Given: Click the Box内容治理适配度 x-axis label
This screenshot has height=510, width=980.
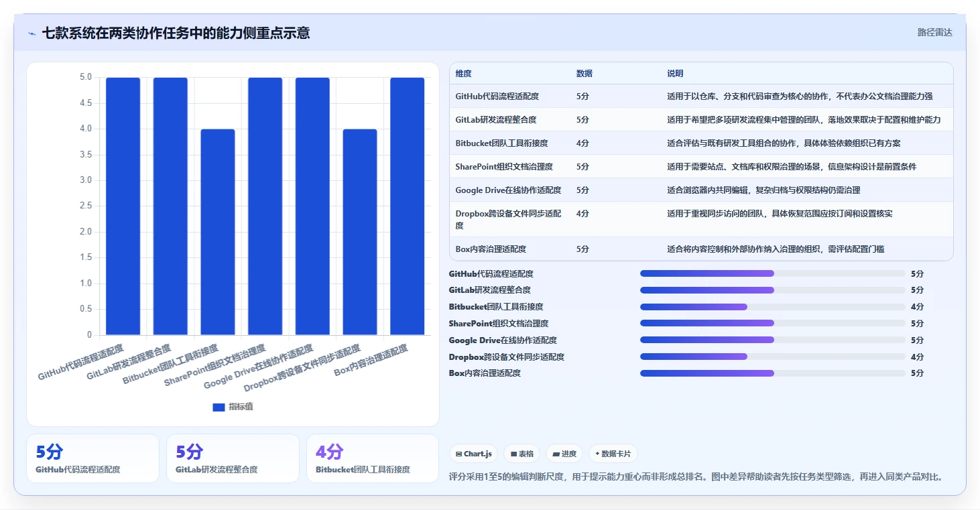Looking at the screenshot, I should [371, 361].
